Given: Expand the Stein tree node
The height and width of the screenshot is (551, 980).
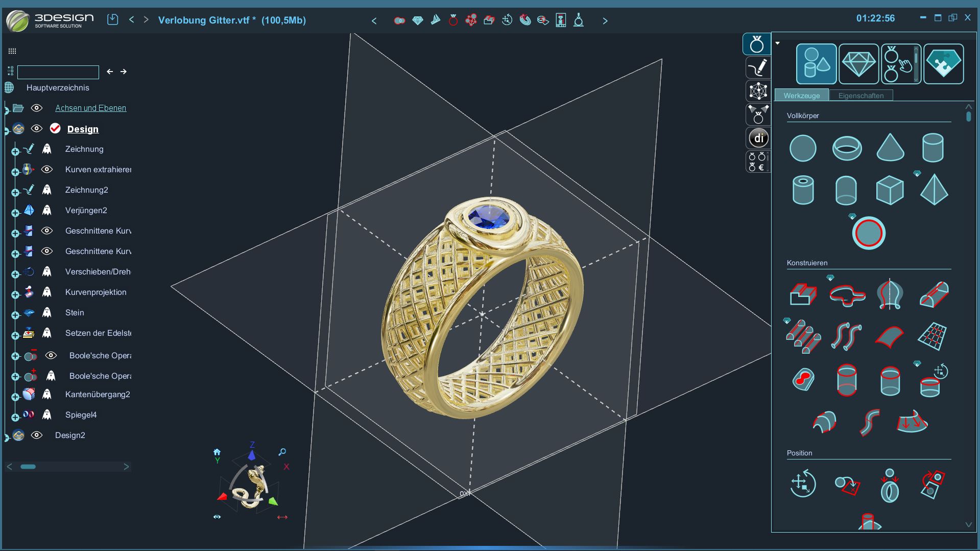Looking at the screenshot, I should click(15, 315).
